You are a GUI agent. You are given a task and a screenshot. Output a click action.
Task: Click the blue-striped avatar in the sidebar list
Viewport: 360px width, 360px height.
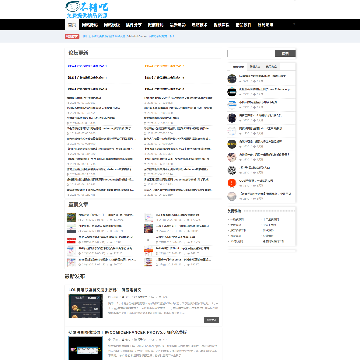click(232, 105)
